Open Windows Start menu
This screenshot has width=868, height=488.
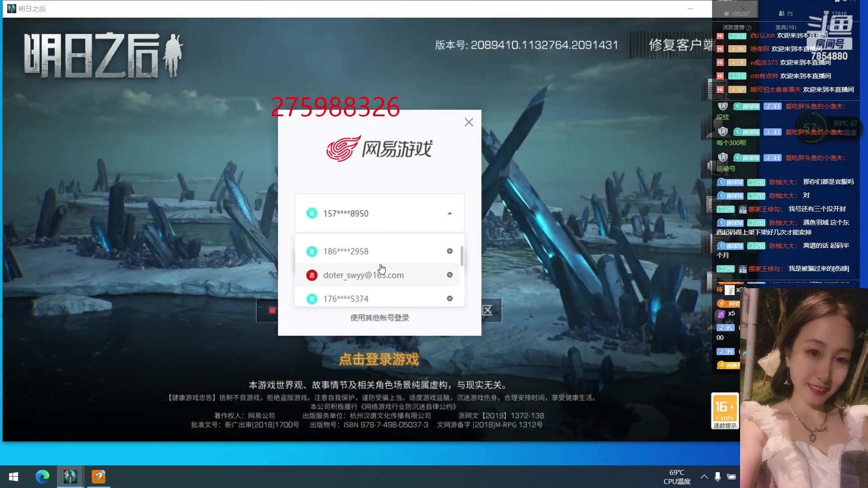pos(14,477)
